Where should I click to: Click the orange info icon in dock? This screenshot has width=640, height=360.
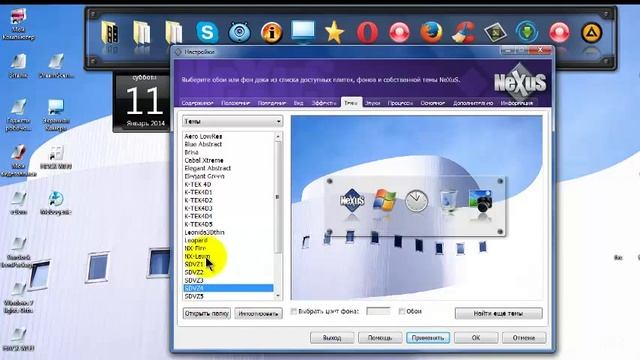point(271,33)
